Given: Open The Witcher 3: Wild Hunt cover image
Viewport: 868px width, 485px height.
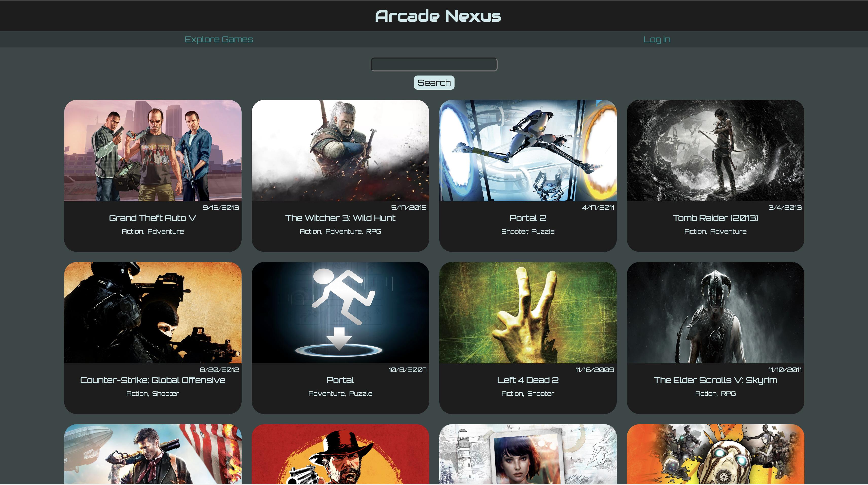Looking at the screenshot, I should point(340,151).
